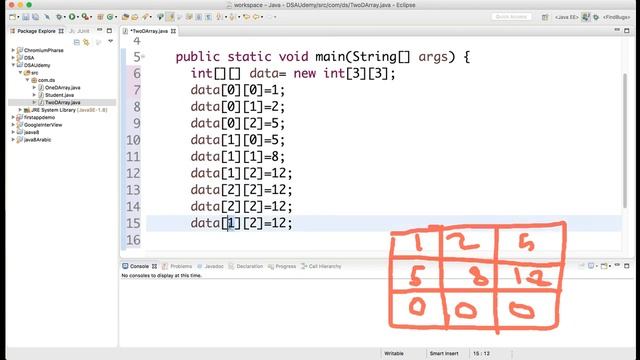This screenshot has width=640, height=360.
Task: Click the Search flashlight toolbar icon
Action: 145,17
